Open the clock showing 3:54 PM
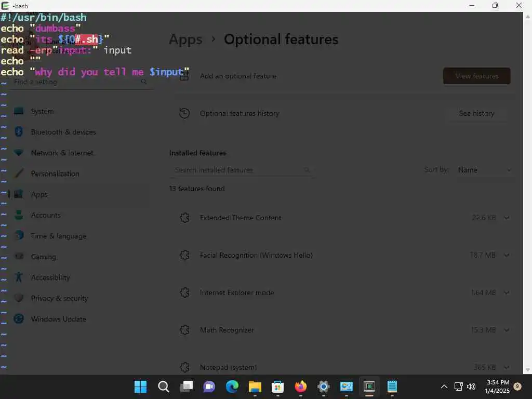Screen dimensions: 532x399 [x=497, y=387]
